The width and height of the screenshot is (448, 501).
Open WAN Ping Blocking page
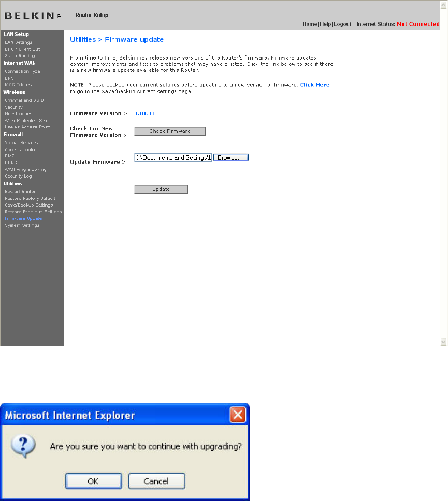25,169
